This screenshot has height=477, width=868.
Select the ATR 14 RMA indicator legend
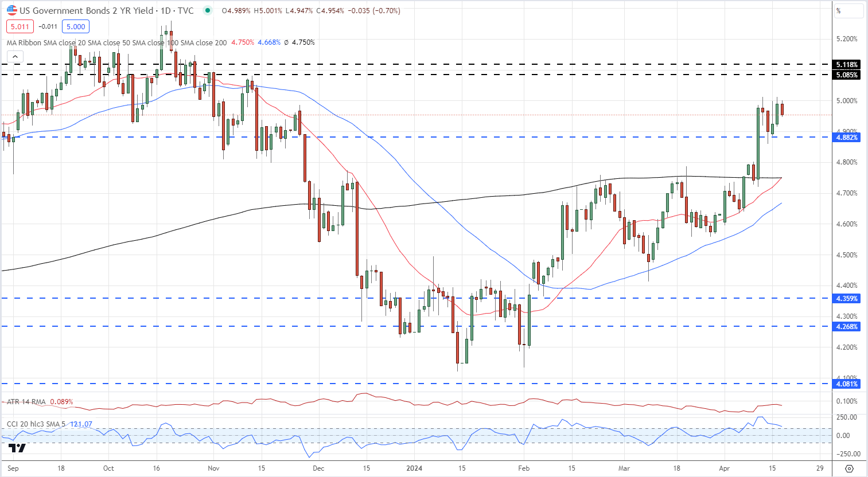pyautogui.click(x=26, y=402)
